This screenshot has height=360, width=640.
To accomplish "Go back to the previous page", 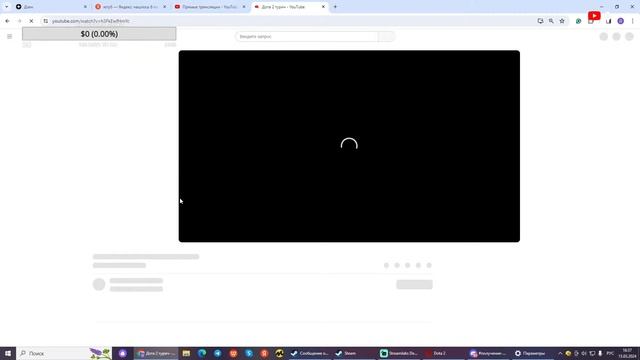I will point(7,21).
